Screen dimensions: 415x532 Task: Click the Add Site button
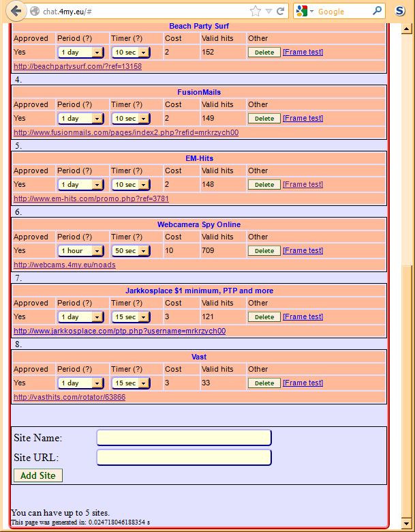[x=38, y=475]
